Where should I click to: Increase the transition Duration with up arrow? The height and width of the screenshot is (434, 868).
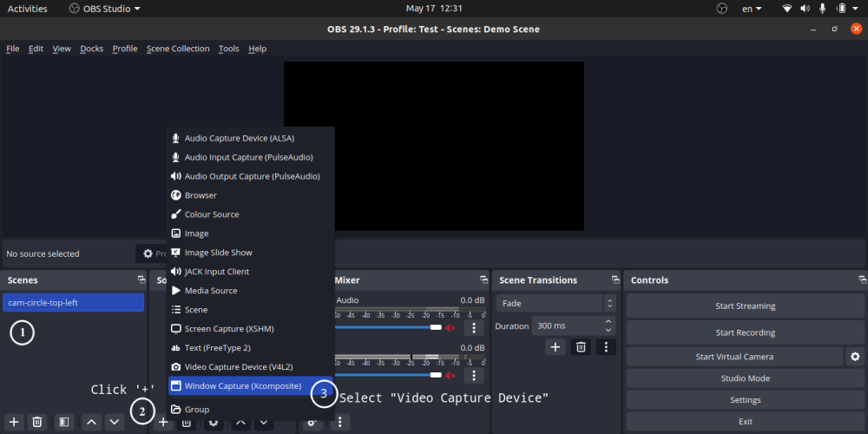608,322
